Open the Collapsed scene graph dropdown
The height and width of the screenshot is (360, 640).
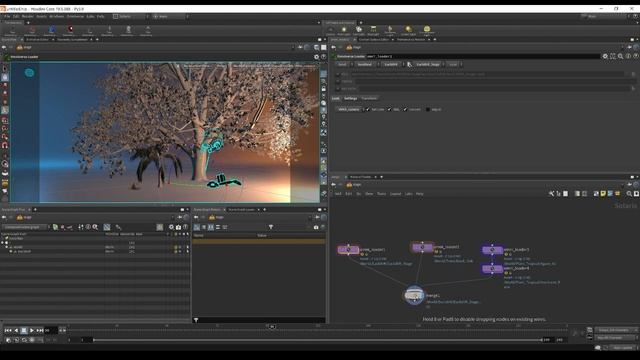[26, 227]
